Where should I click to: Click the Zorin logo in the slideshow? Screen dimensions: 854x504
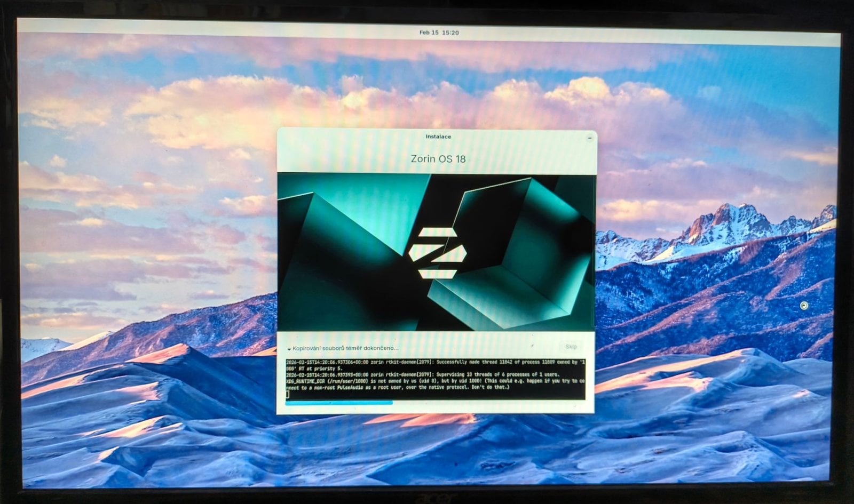coord(438,253)
